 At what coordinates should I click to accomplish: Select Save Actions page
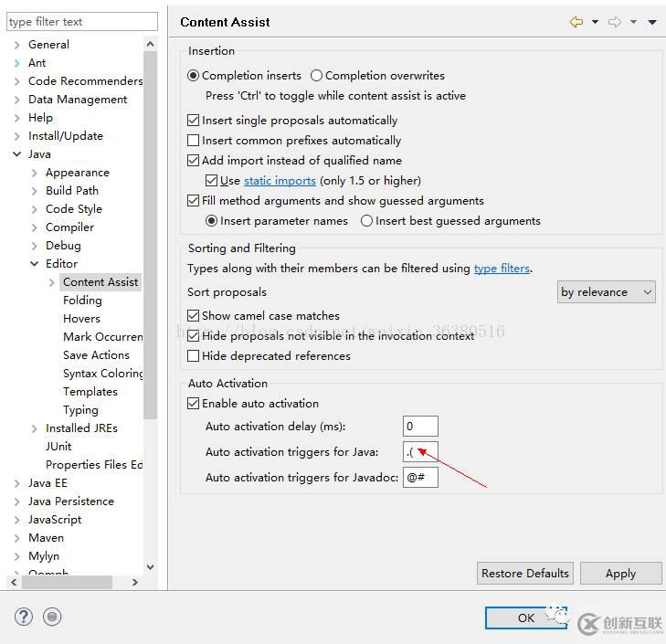(x=96, y=355)
